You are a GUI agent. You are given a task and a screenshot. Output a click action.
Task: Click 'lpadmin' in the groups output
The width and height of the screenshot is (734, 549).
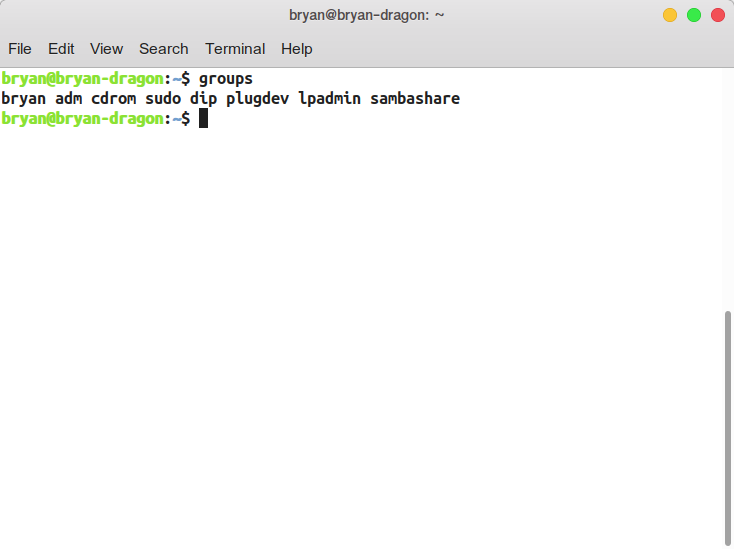tap(330, 99)
